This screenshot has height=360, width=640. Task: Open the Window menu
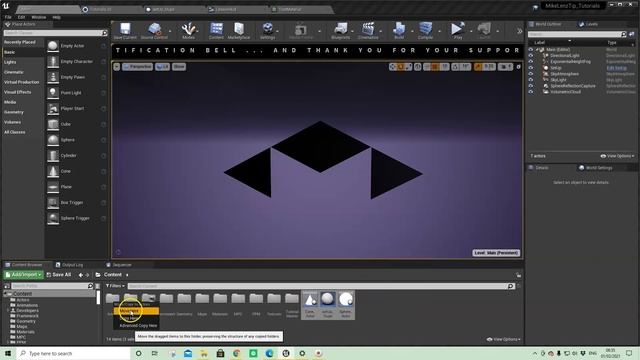[x=38, y=17]
